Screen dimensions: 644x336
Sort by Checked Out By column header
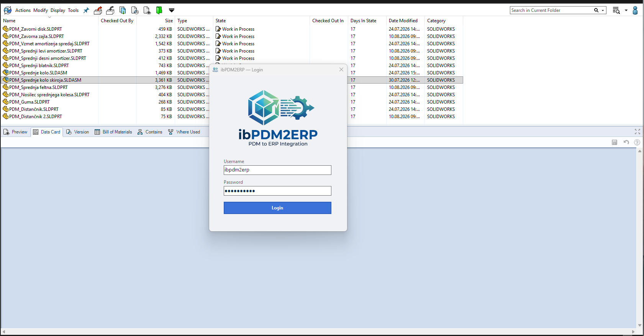click(117, 21)
